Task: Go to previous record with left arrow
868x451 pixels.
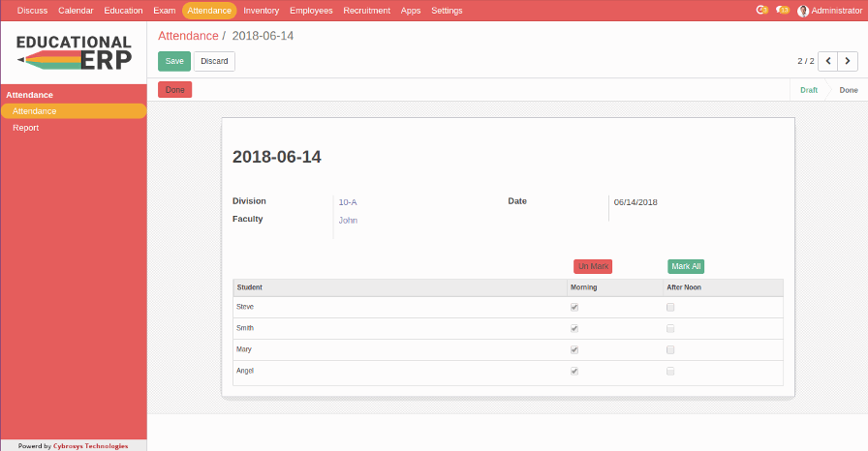Action: [828, 61]
